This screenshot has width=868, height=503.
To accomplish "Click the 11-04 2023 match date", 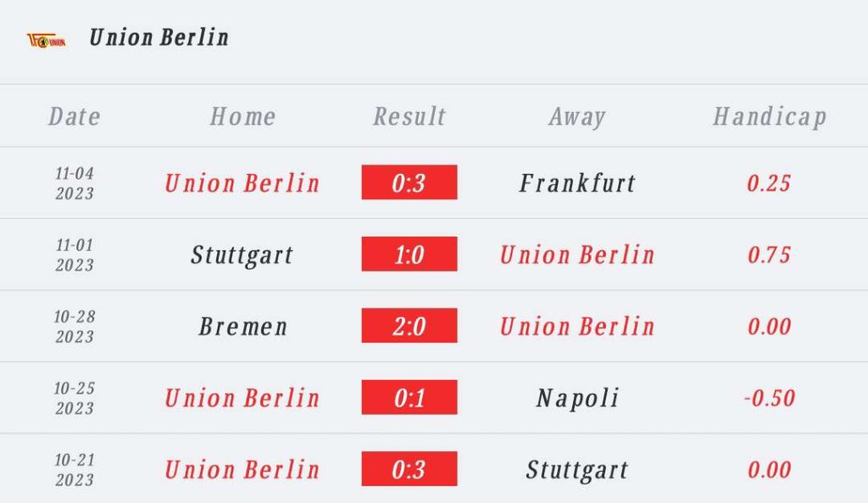I will (75, 183).
